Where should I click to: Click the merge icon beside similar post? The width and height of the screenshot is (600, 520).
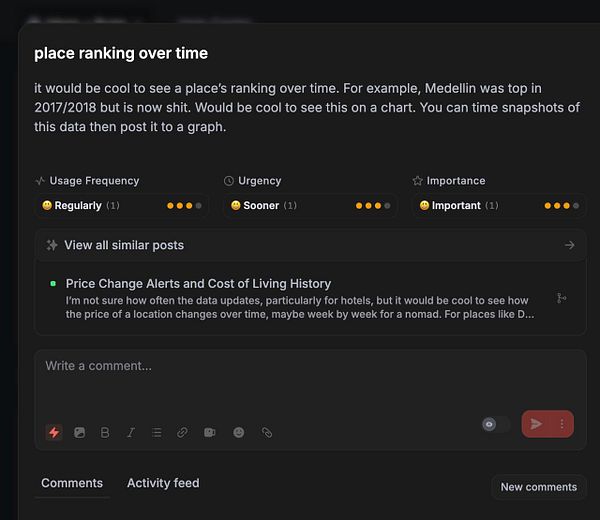click(x=561, y=298)
